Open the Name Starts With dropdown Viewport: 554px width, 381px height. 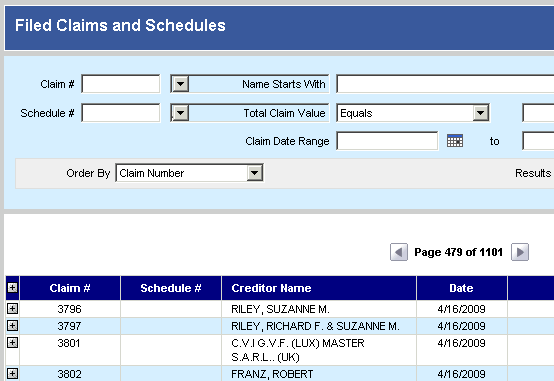point(181,84)
